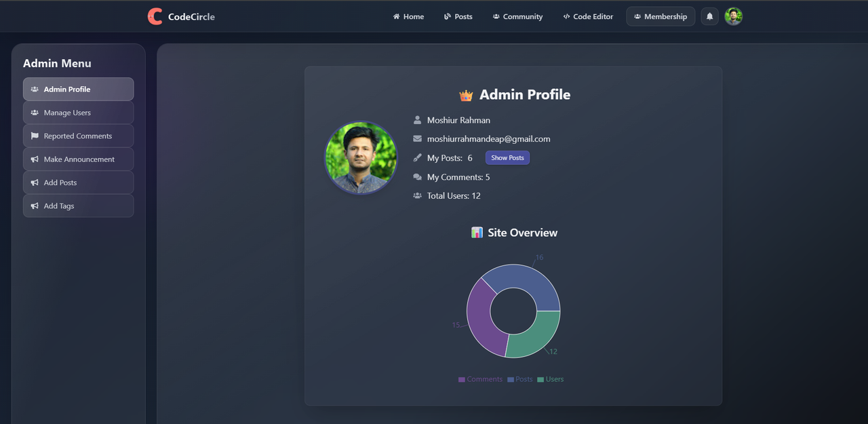The width and height of the screenshot is (868, 424).
Task: Click the person icon beside Moshiur Rahman
Action: 417,120
